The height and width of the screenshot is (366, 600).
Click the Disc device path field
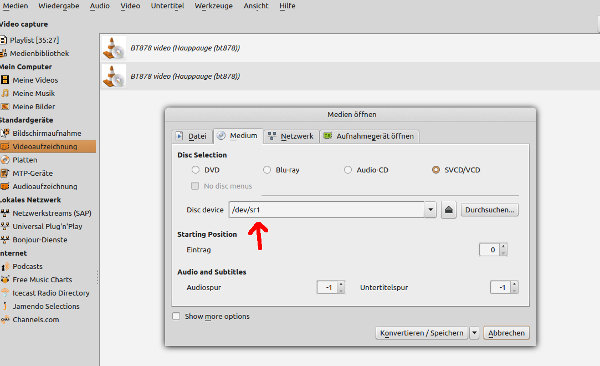pos(326,210)
